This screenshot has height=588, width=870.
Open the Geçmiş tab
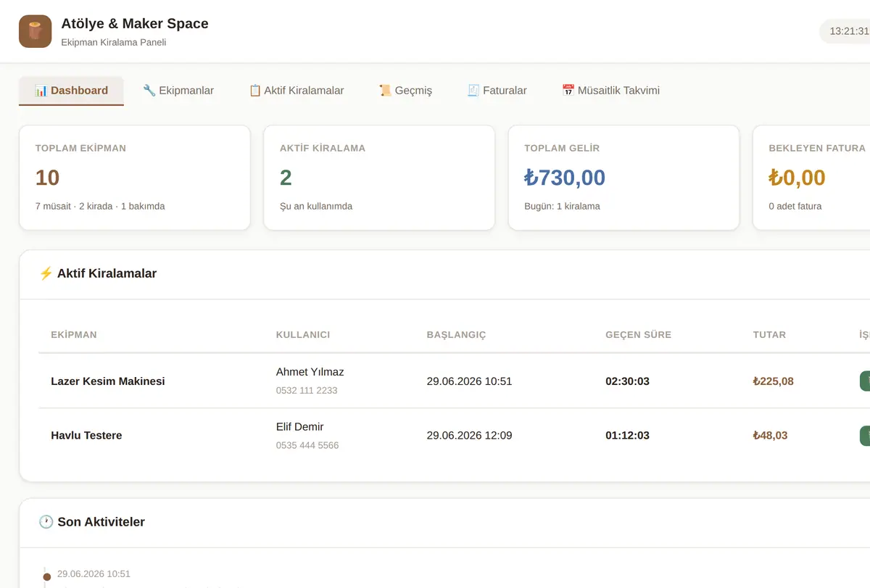coord(405,91)
